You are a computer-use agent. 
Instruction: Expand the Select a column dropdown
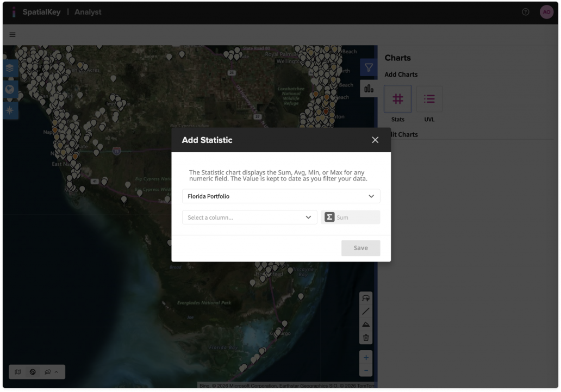250,217
